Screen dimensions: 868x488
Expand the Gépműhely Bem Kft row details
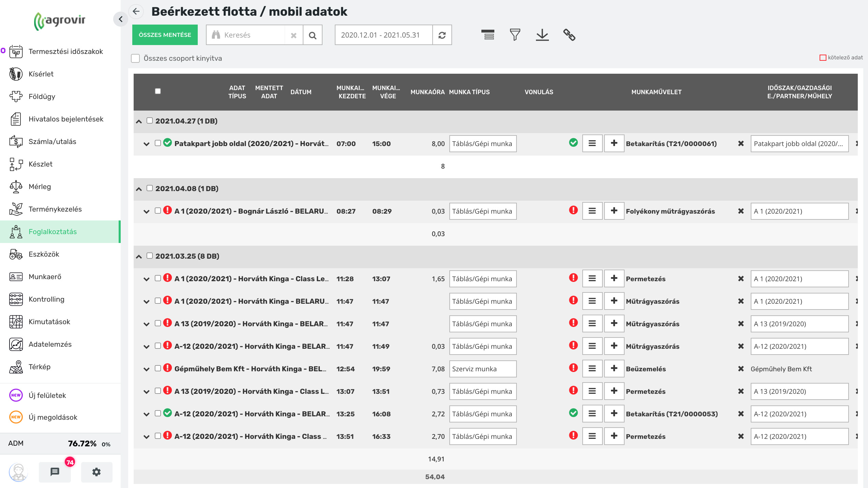(x=147, y=369)
